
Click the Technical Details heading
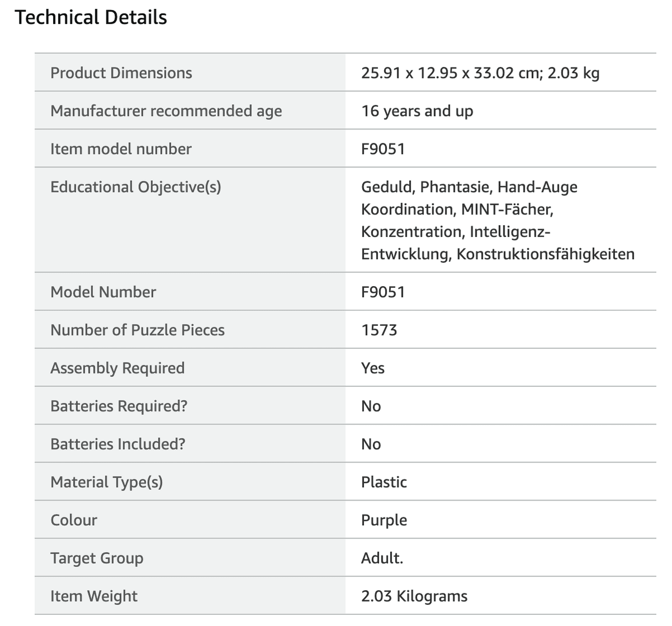[91, 17]
